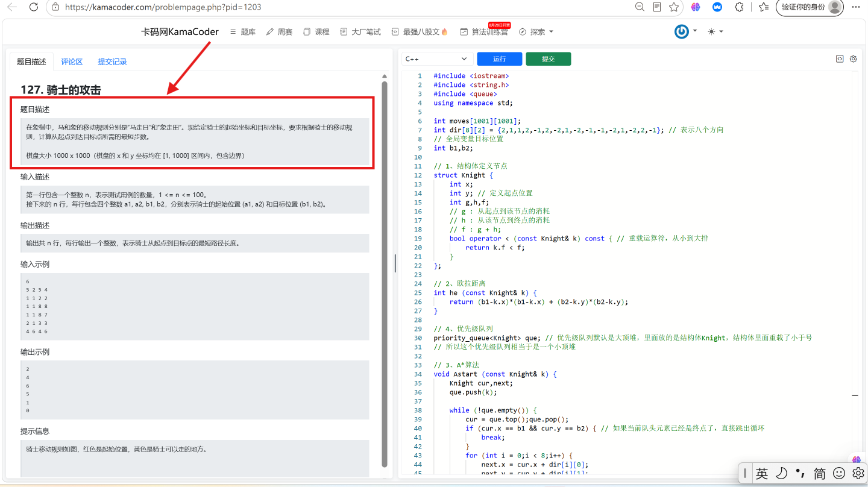
Task: Click the blue 运行 button
Action: pyautogui.click(x=499, y=59)
